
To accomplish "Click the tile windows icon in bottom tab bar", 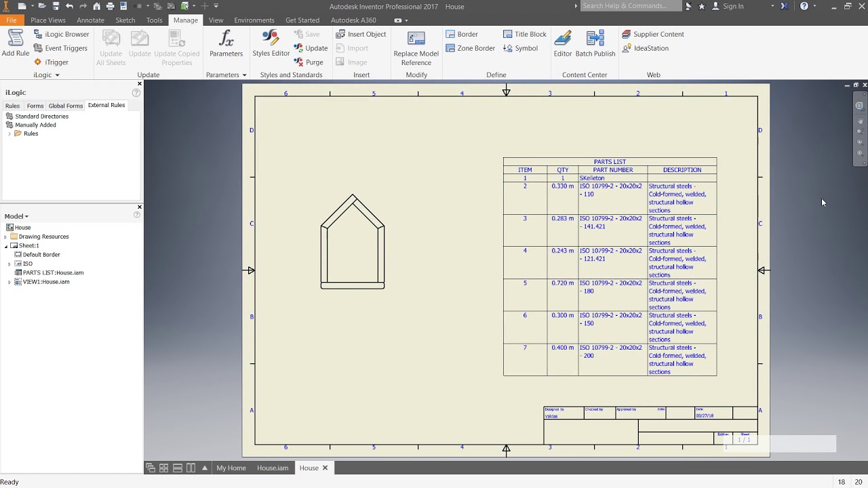I will 163,468.
